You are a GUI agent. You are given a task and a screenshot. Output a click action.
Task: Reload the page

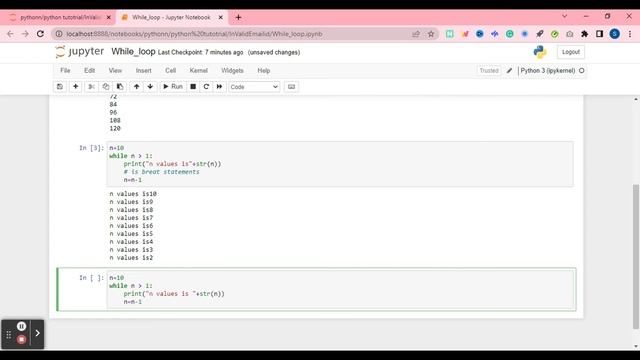click(x=40, y=34)
